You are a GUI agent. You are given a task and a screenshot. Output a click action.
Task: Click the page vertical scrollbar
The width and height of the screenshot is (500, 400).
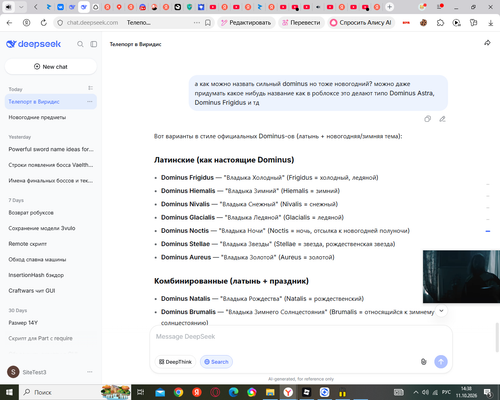pyautogui.click(x=497, y=337)
